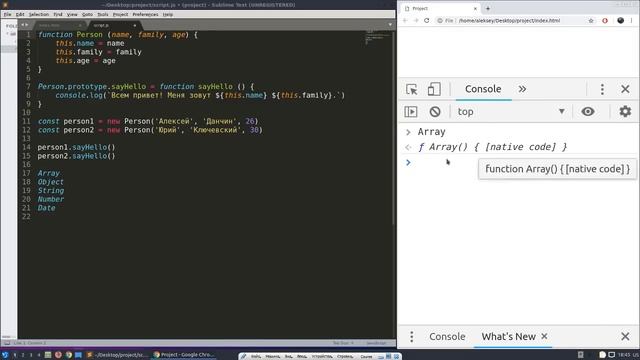This screenshot has height=360, width=640.
Task: Open the top JavaScript context dropdown
Action: click(x=511, y=111)
